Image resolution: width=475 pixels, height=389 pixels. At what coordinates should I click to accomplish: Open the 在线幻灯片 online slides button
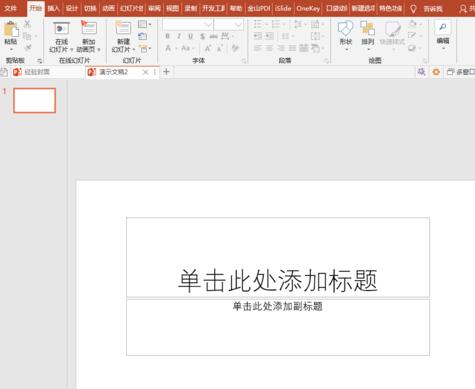coord(61,37)
